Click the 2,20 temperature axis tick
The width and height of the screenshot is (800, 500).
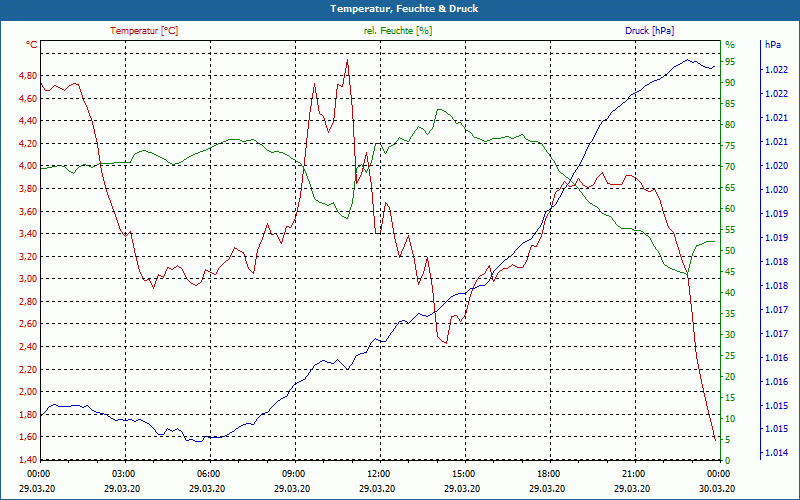point(28,369)
